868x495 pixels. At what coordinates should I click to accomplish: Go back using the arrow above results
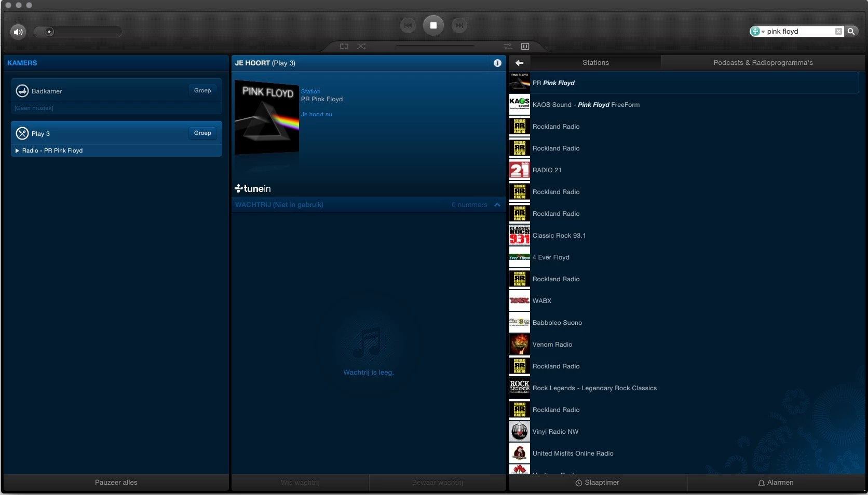(519, 63)
